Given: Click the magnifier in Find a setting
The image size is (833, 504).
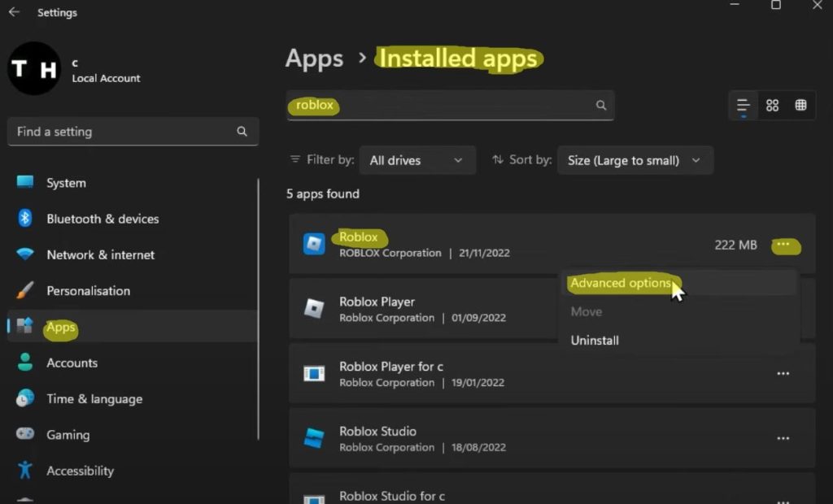Looking at the screenshot, I should pos(242,131).
